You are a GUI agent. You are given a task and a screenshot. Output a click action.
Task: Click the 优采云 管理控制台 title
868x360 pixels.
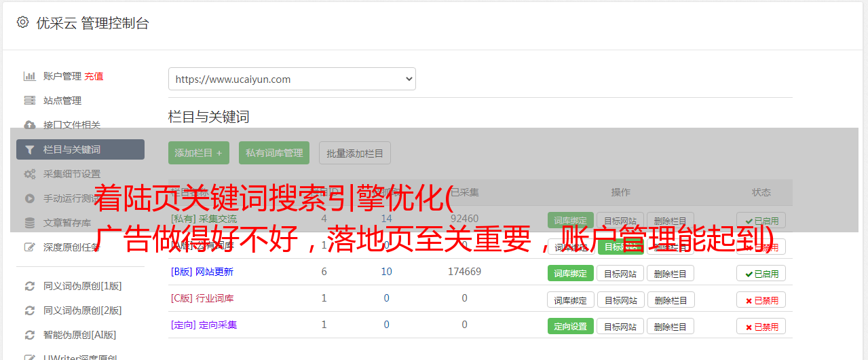click(92, 23)
